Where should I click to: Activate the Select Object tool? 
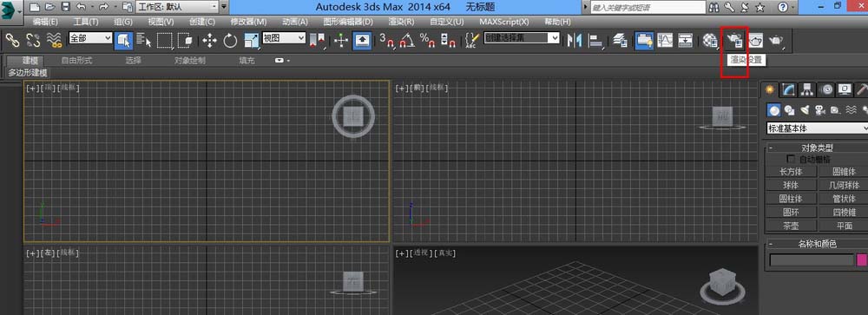[123, 40]
